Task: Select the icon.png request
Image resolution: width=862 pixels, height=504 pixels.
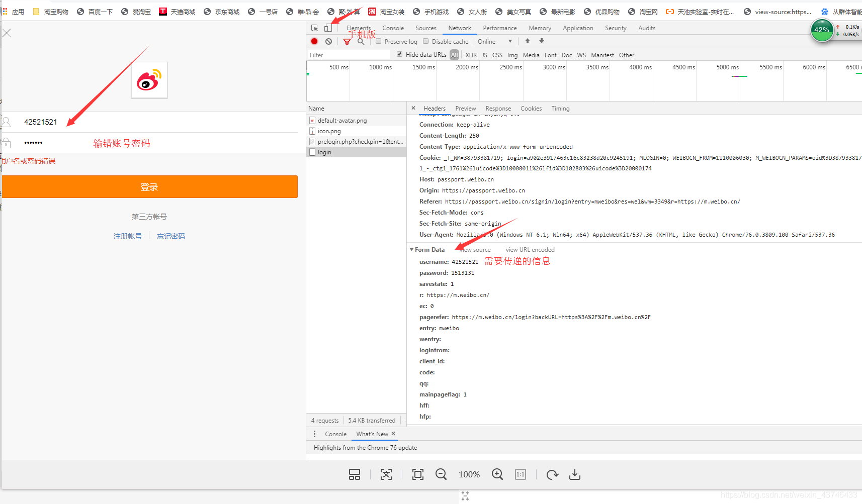Action: point(357,131)
